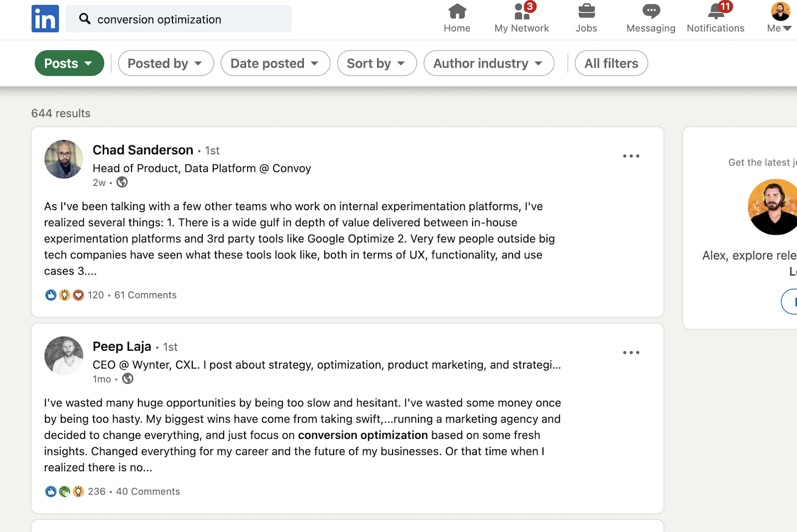Viewport: 797px width, 532px height.
Task: Click the LinkedIn logo icon
Action: coord(45,19)
